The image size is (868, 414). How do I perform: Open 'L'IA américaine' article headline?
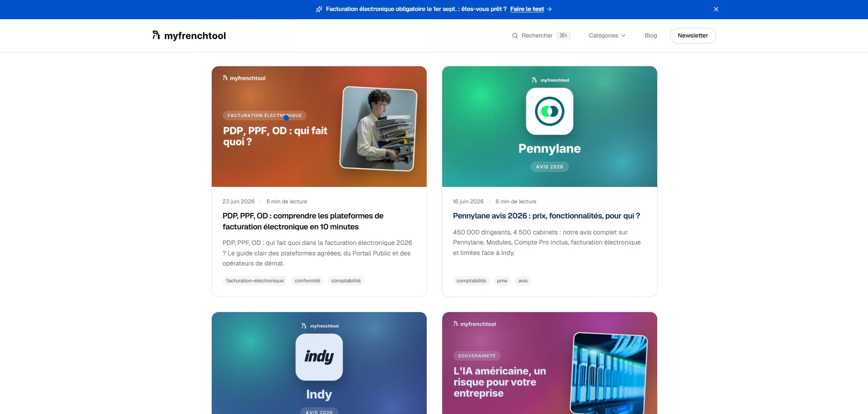click(x=500, y=382)
